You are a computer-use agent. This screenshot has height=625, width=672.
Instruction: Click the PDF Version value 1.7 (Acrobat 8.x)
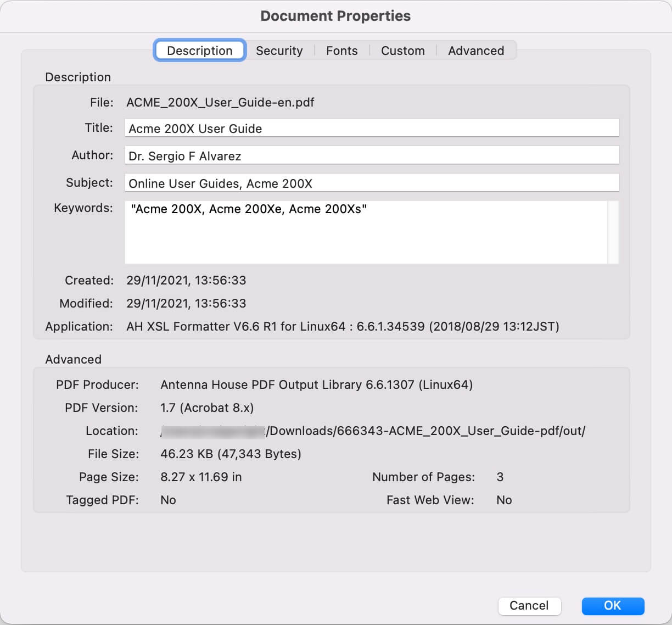[207, 408]
